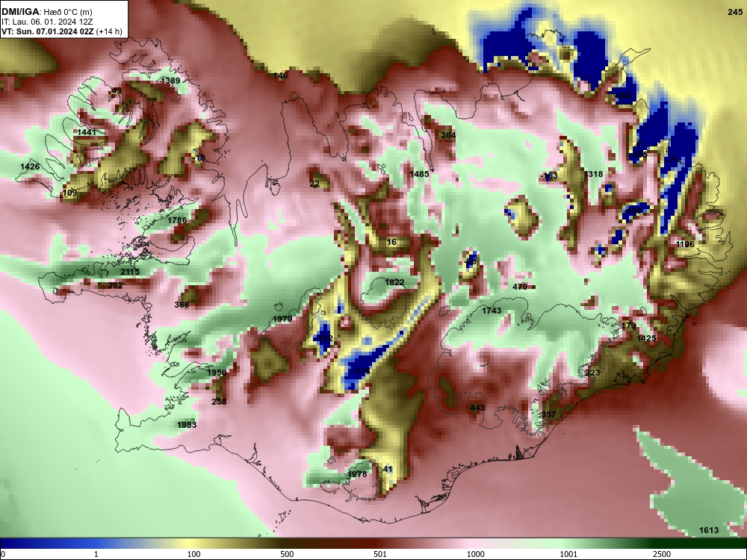Click the legend label 1000
This screenshot has width=747, height=560.
476,554
